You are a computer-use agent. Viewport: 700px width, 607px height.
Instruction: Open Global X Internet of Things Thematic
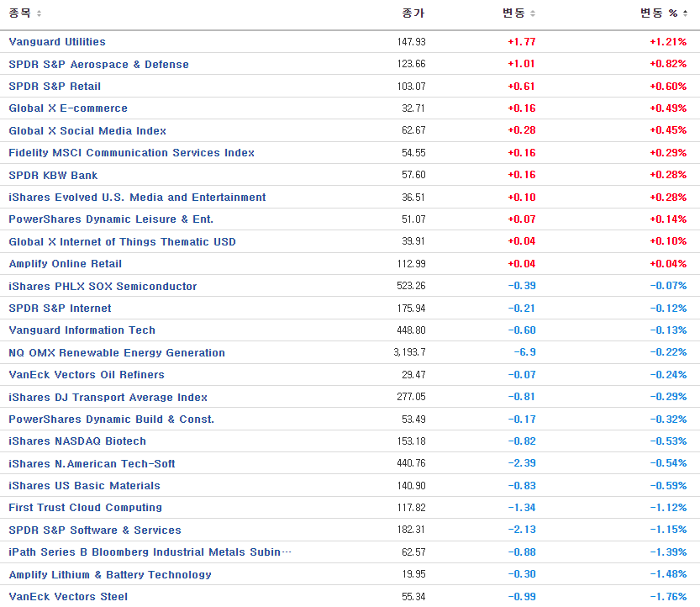pyautogui.click(x=123, y=241)
